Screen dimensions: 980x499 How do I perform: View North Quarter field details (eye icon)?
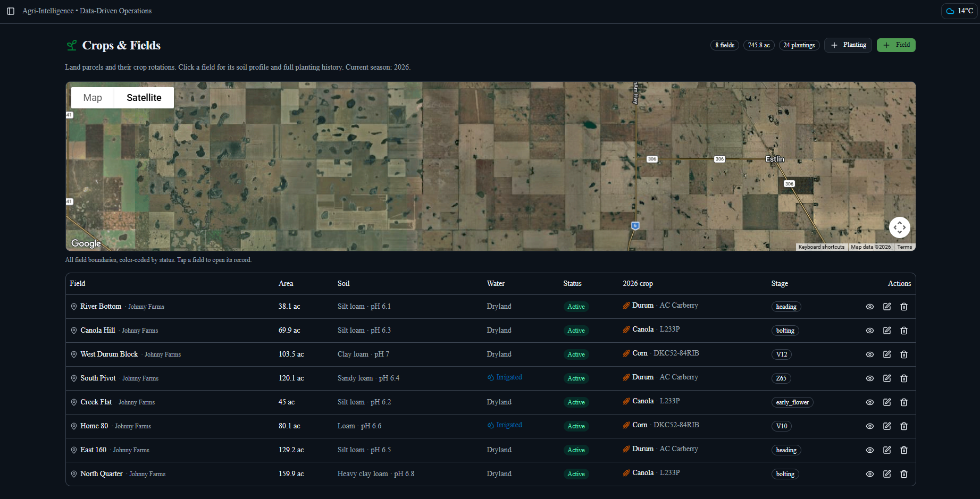pyautogui.click(x=870, y=474)
